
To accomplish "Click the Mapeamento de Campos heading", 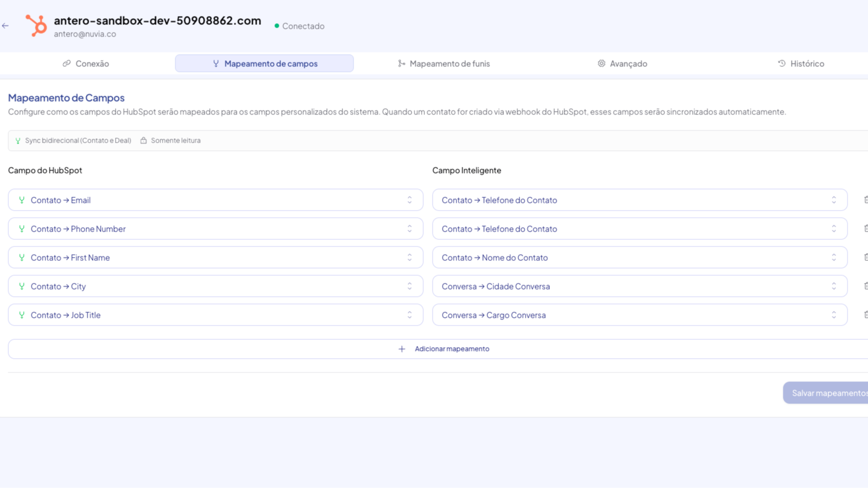I will 66,98.
